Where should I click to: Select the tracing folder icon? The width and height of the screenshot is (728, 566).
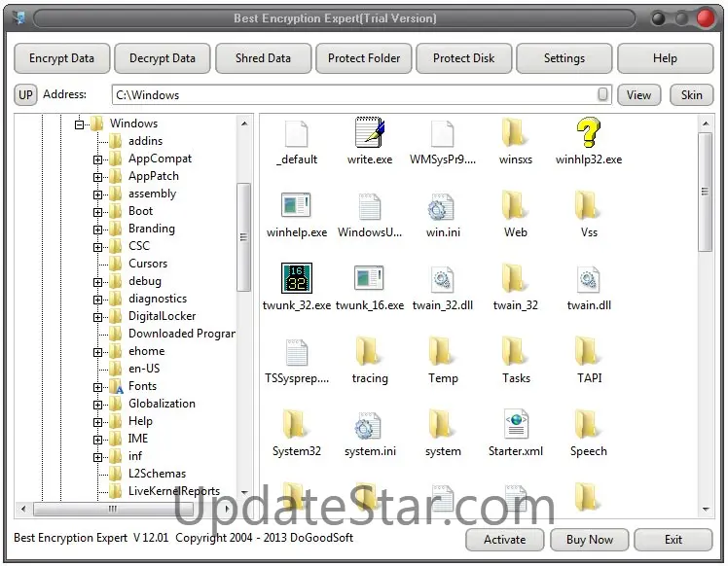pos(368,351)
